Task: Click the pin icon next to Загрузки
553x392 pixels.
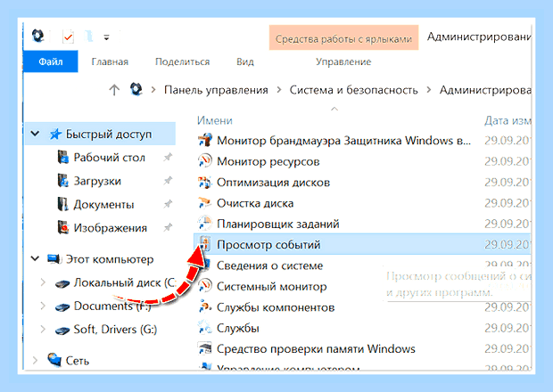Action: 168,181
